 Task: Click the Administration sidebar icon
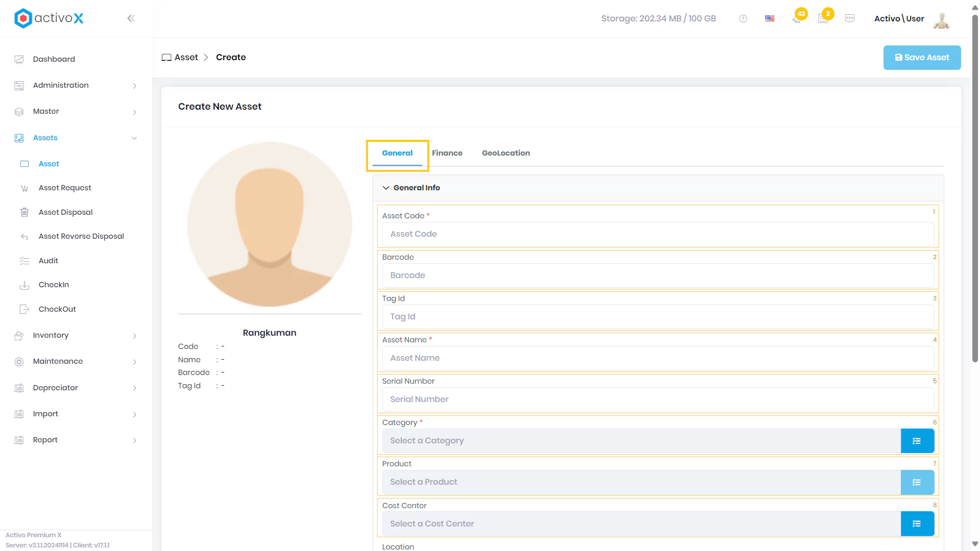coord(19,85)
